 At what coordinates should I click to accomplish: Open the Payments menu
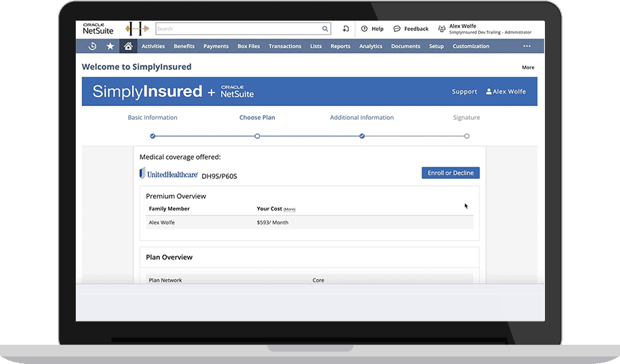coord(216,46)
